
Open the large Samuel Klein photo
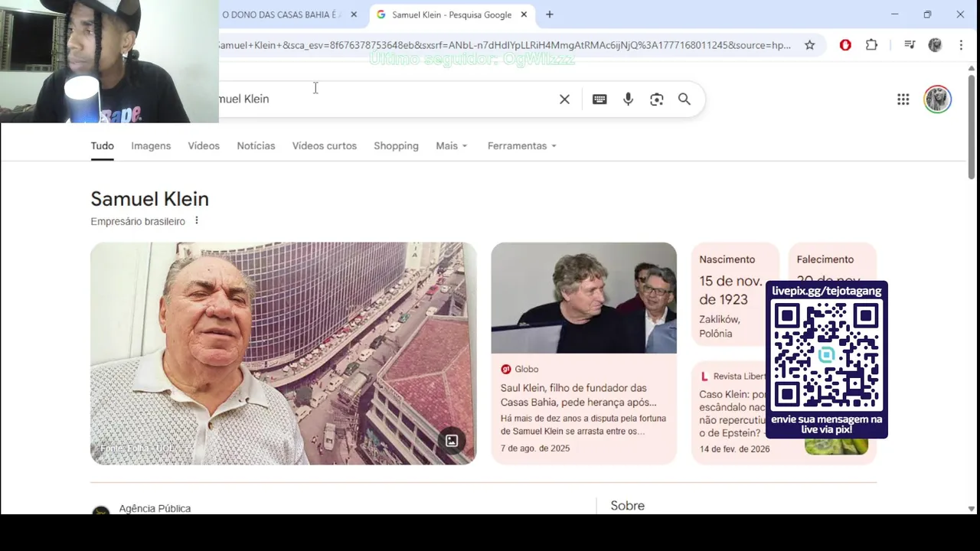point(283,354)
